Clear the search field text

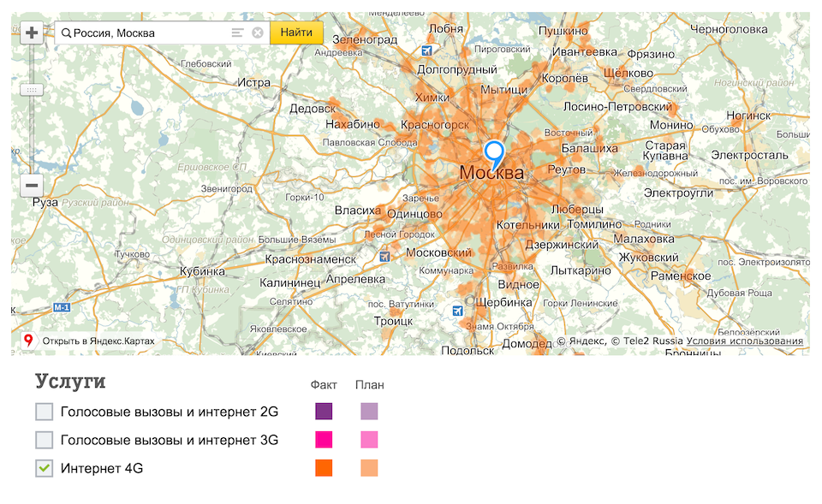pos(258,33)
